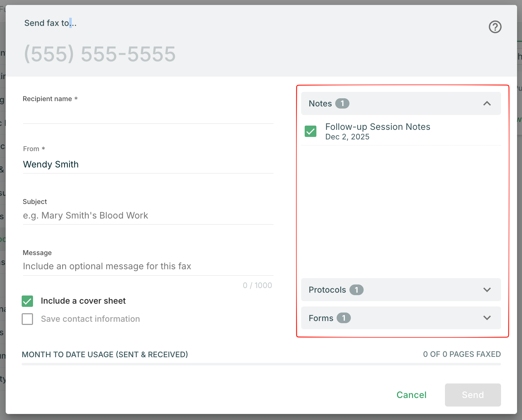Edit the From field with Wendy Smith
The width and height of the screenshot is (522, 420).
point(148,165)
